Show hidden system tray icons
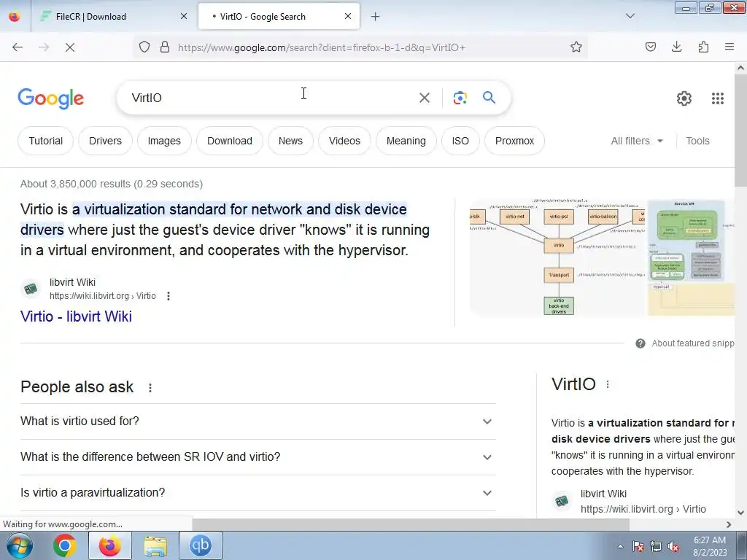 (x=620, y=547)
